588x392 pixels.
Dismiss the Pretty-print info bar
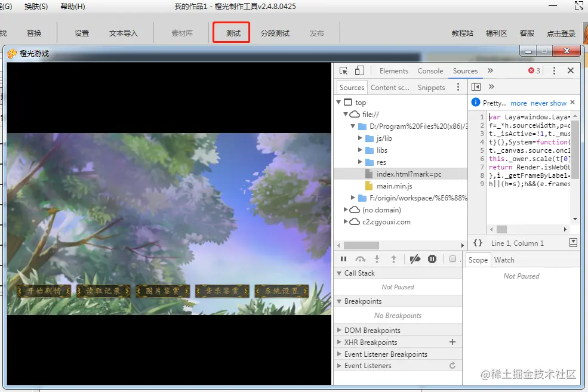click(572, 102)
